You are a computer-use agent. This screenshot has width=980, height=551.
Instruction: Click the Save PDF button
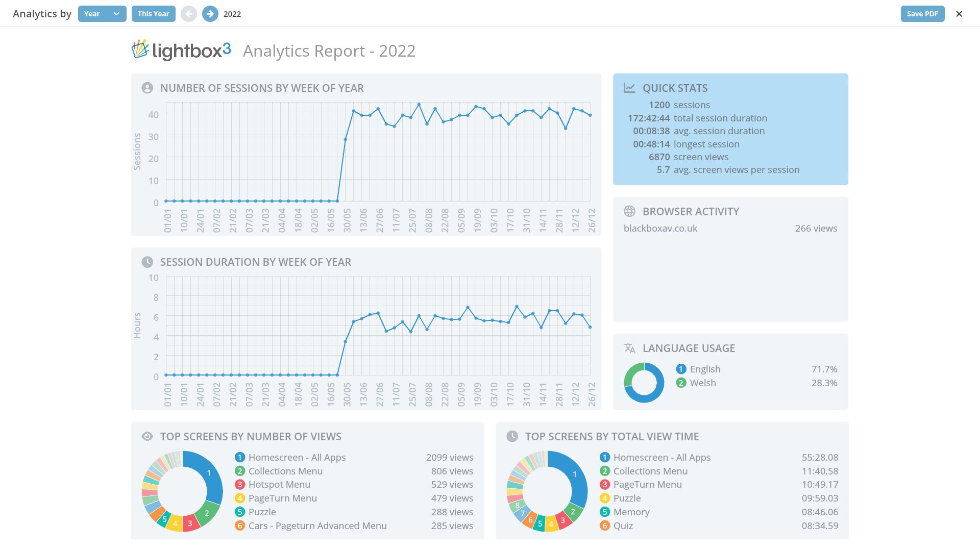922,14
